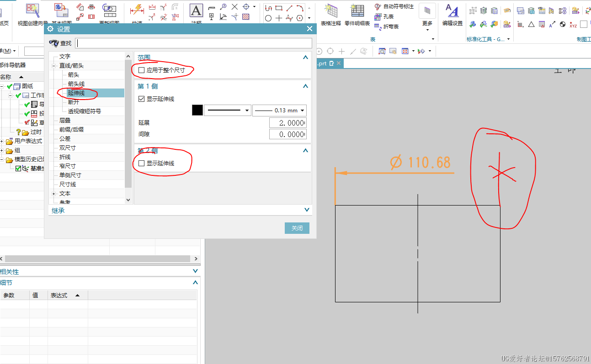Enable Apply to Entire Dimension checkbox

point(142,70)
